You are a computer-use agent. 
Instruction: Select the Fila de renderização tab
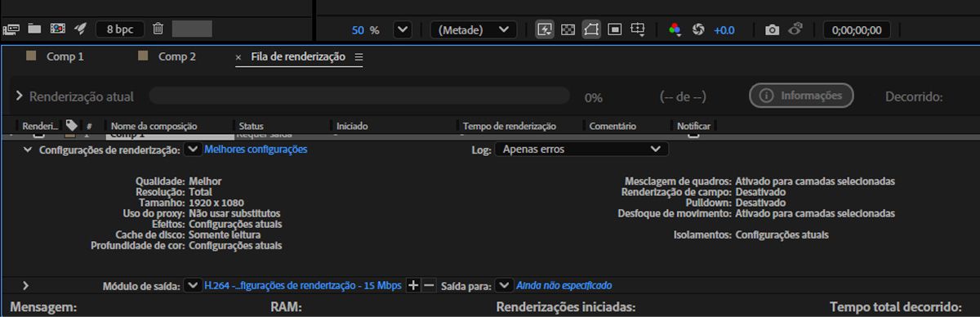click(298, 56)
